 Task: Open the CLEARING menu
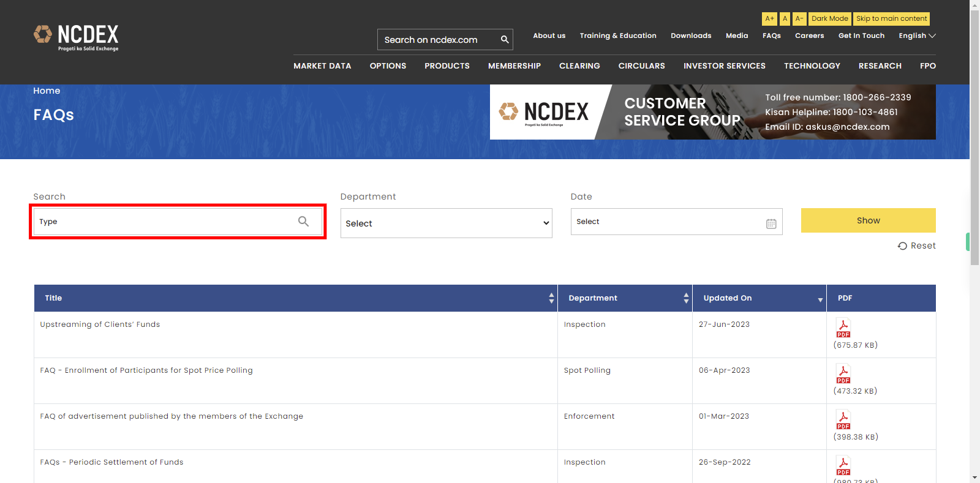tap(579, 66)
